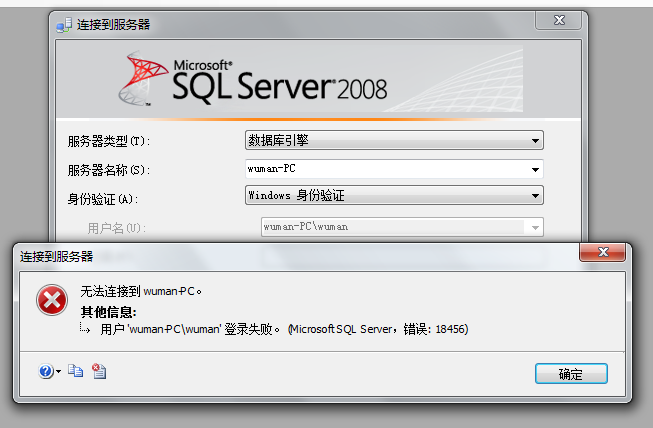Expand the 服务器类型 dropdown showing 数据库引擎

[x=536, y=140]
